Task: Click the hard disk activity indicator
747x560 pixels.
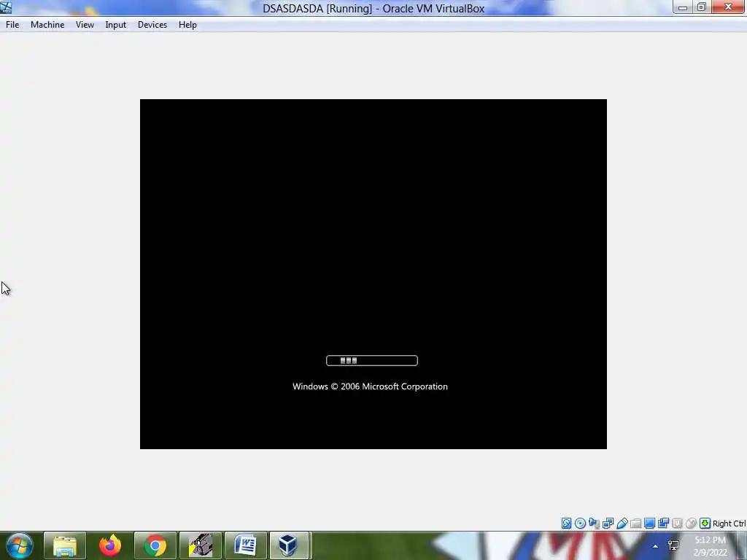Action: pos(566,524)
